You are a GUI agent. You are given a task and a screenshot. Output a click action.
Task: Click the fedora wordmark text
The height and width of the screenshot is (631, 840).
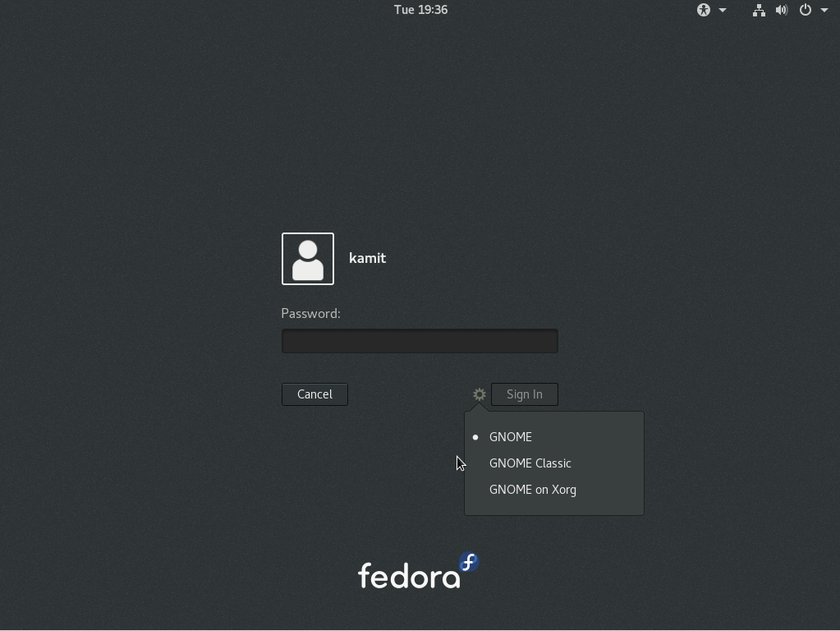(x=409, y=574)
